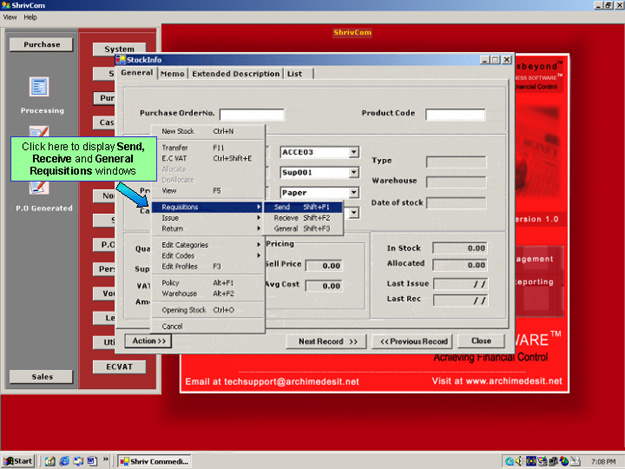Click the Purchase button in left sidebar
The width and height of the screenshot is (625, 469).
[40, 44]
